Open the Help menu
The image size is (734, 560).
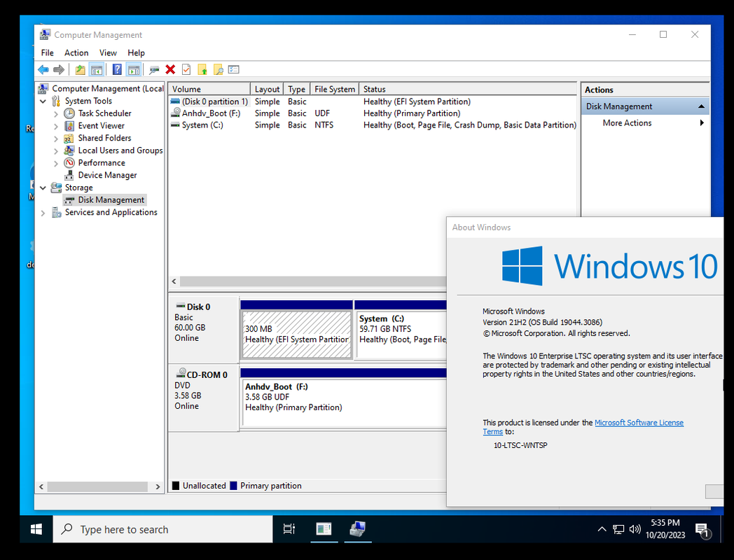[136, 53]
